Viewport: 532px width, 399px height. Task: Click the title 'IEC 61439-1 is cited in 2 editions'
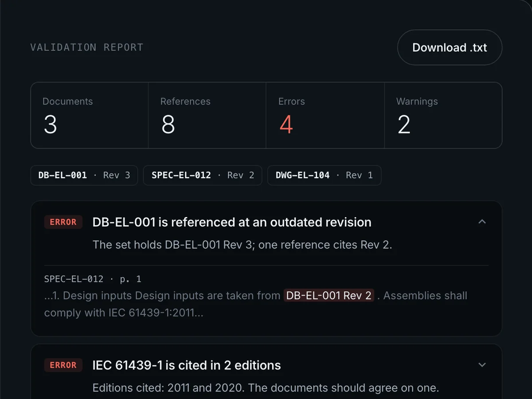187,365
